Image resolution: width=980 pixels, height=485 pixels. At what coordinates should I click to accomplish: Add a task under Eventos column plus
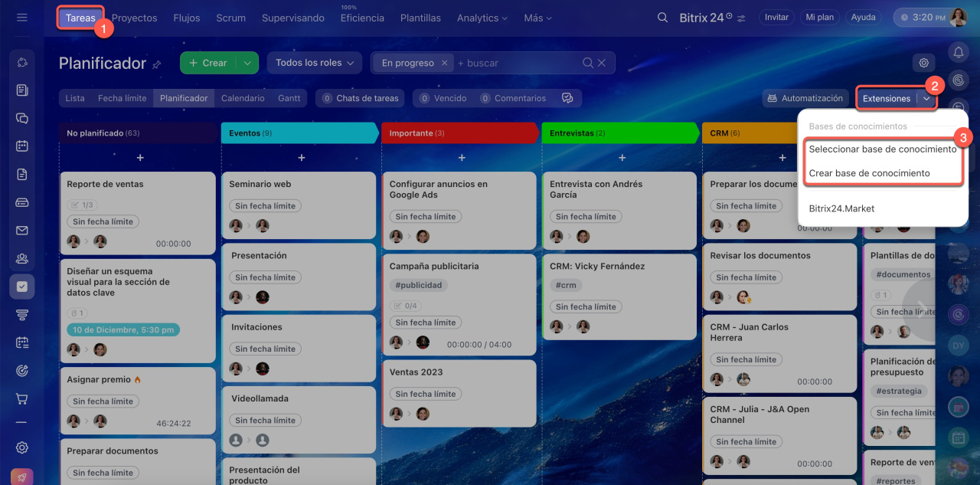pyautogui.click(x=301, y=158)
